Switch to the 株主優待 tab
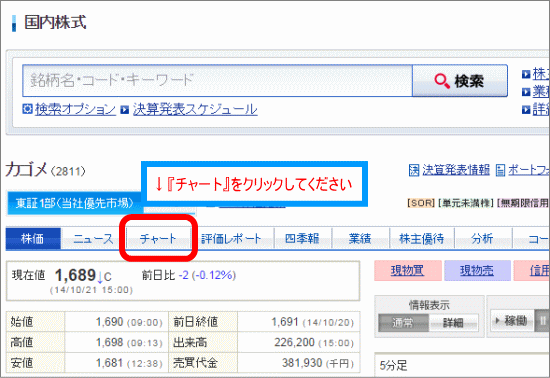The width and height of the screenshot is (550, 378). (x=422, y=239)
